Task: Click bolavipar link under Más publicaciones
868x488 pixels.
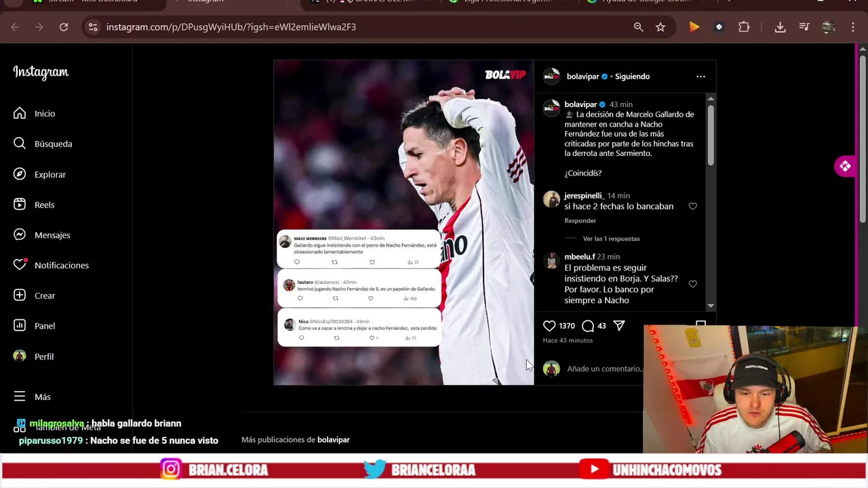Action: coord(334,440)
